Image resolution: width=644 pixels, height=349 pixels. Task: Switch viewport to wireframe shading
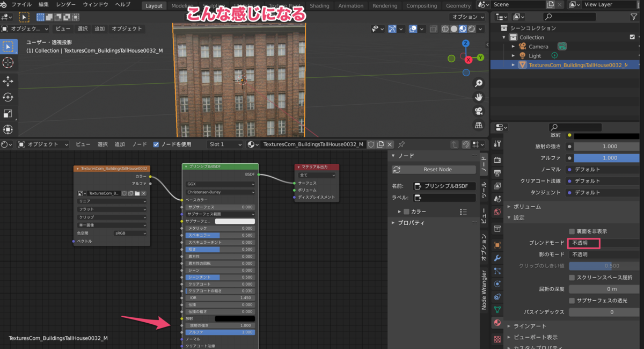[445, 29]
